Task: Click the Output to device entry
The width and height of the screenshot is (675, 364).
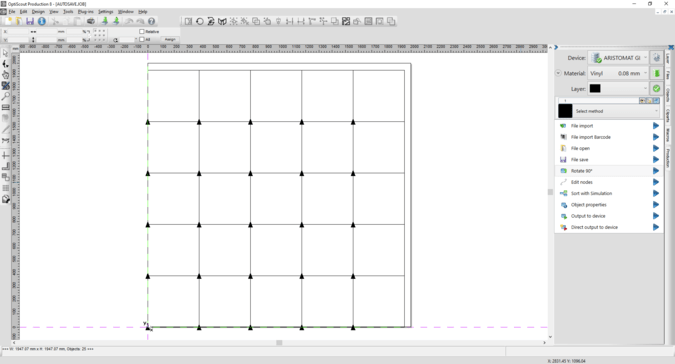Action: 588,216
